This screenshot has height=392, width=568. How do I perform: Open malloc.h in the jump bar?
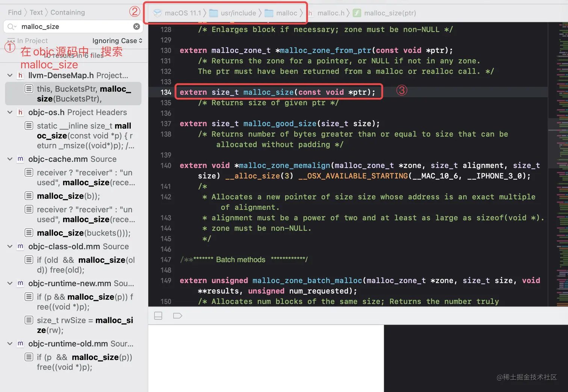326,13
